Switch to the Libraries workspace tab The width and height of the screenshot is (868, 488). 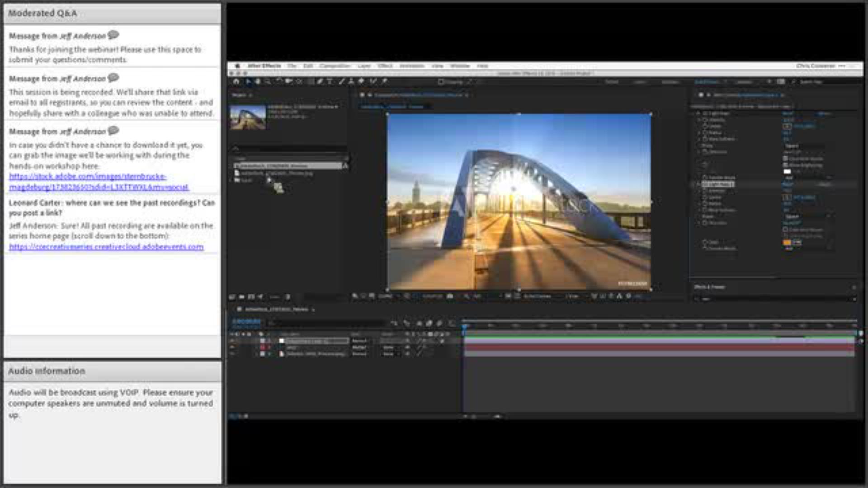pyautogui.click(x=744, y=82)
